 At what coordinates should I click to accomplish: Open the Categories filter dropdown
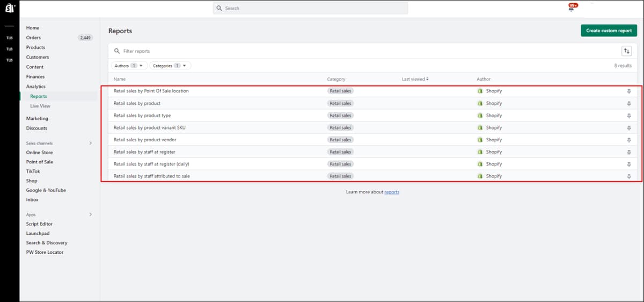pyautogui.click(x=170, y=66)
